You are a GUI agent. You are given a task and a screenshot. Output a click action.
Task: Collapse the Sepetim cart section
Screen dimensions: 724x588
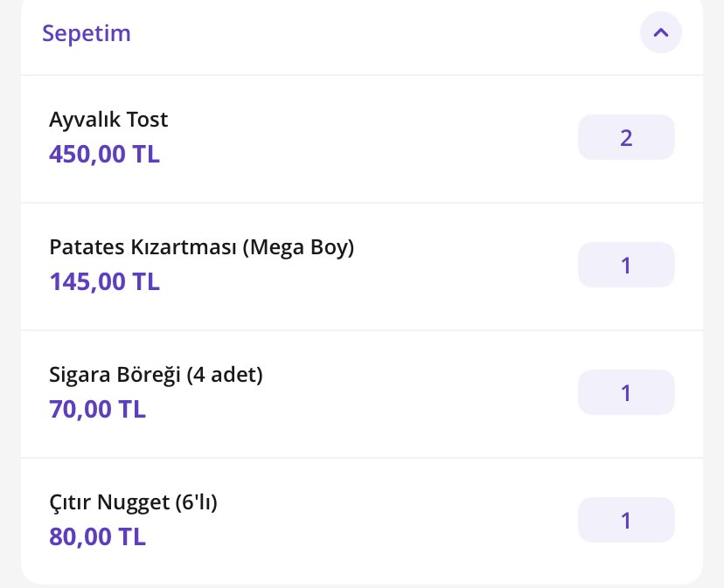pyautogui.click(x=661, y=32)
